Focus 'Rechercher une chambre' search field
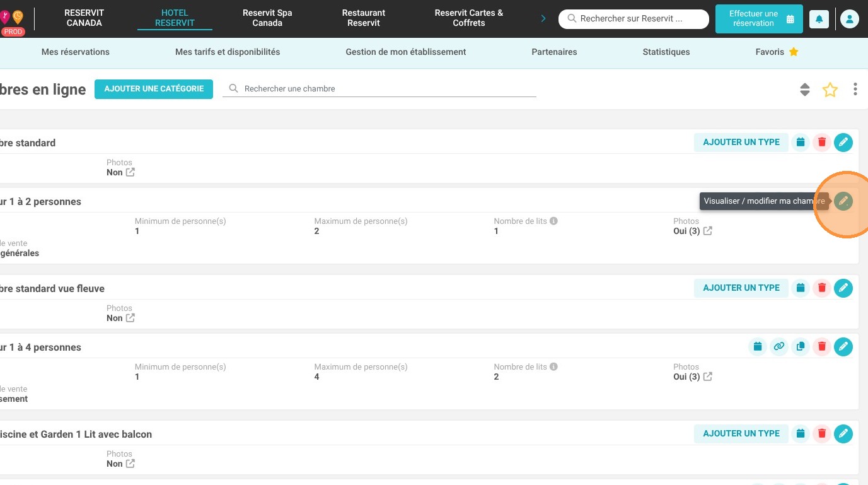Image resolution: width=868 pixels, height=485 pixels. coord(379,89)
